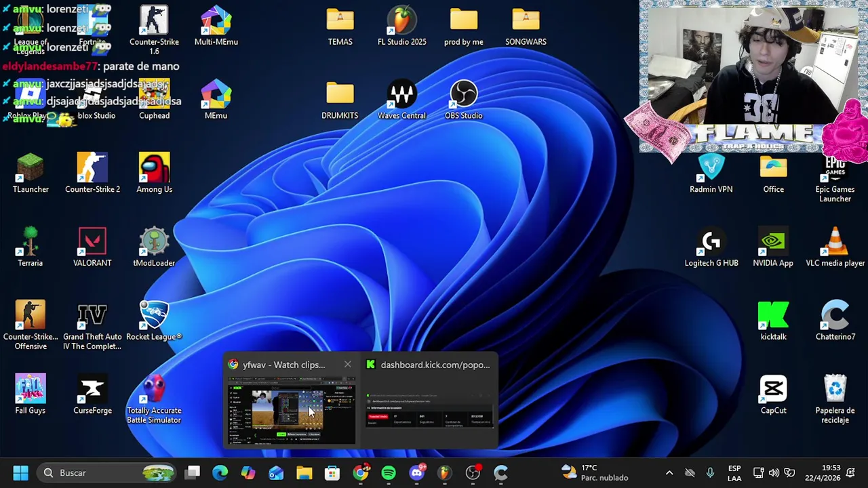
Task: Open Spotify from the taskbar
Action: 389,473
